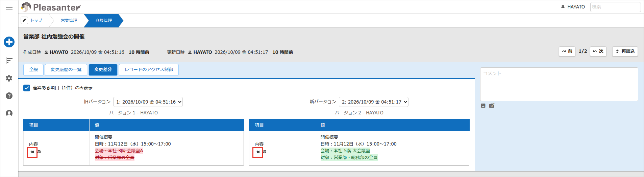Click the title 営業部 社内勉強会の開催
The height and width of the screenshot is (177, 644).
(x=54, y=37)
